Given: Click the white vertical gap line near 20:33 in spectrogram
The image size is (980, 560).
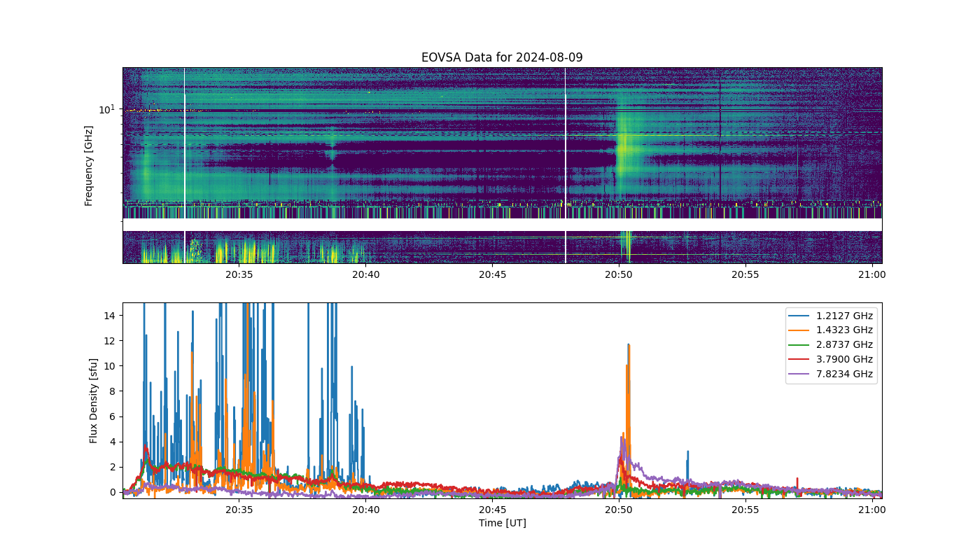Looking at the screenshot, I should tap(184, 165).
